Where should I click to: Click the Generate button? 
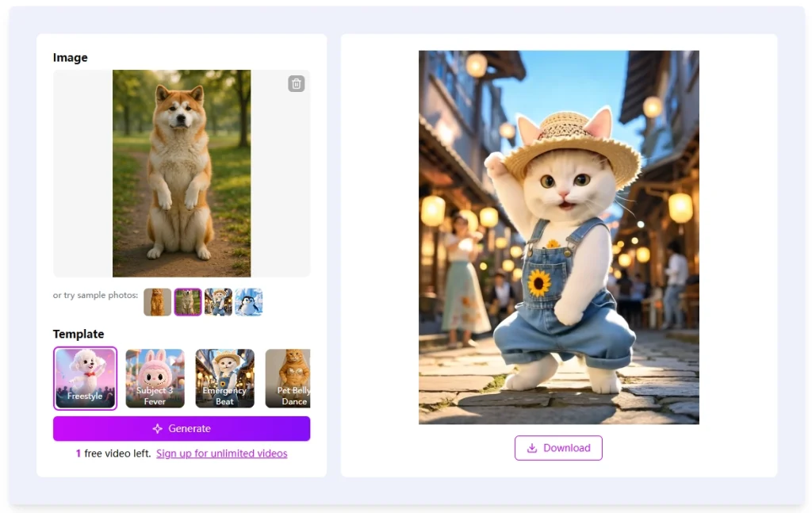(182, 429)
